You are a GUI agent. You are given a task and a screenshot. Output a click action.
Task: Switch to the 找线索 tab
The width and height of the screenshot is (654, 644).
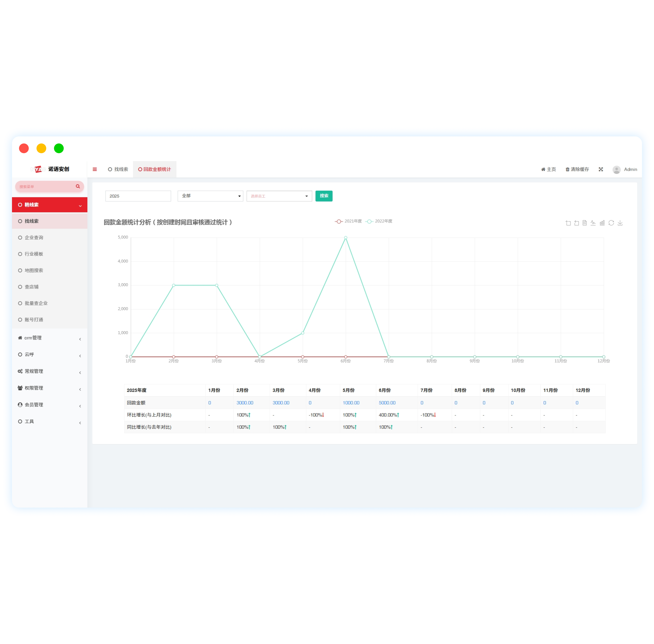pyautogui.click(x=118, y=169)
